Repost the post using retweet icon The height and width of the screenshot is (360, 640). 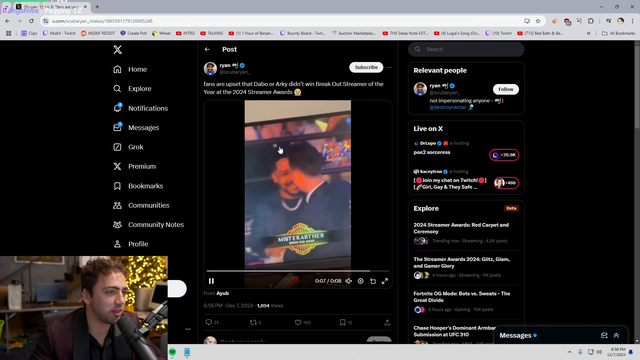point(253,322)
